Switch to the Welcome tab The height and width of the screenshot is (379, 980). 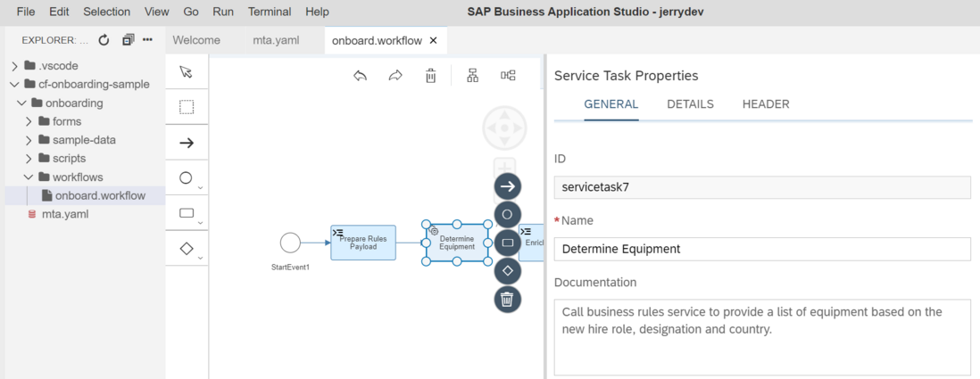point(196,40)
